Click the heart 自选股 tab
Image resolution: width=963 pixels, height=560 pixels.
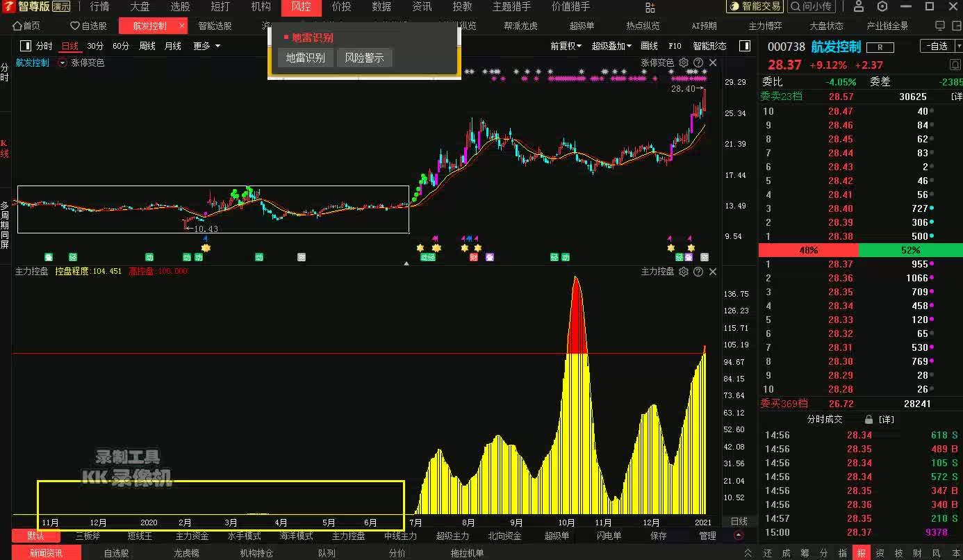coord(89,26)
